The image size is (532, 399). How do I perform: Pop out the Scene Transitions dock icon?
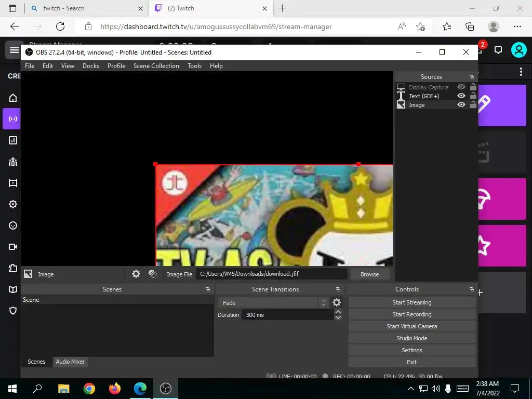click(x=338, y=289)
